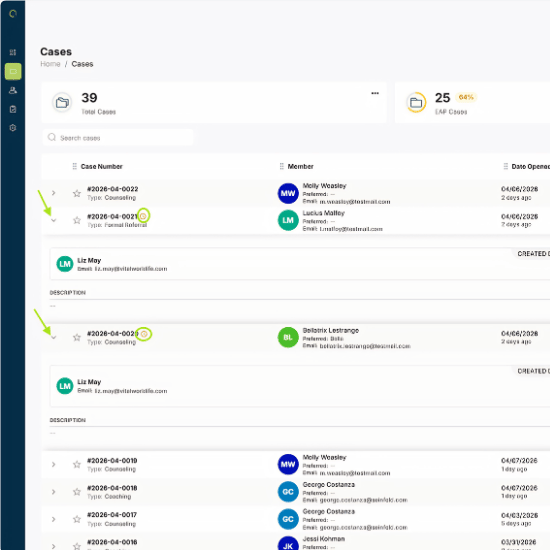Click the EAP Cases progress ring
550x550 pixels.
click(x=416, y=102)
